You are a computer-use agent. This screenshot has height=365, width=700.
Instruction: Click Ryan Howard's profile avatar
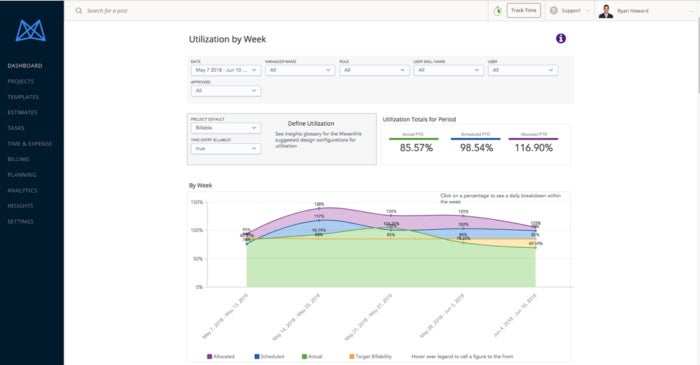click(605, 11)
